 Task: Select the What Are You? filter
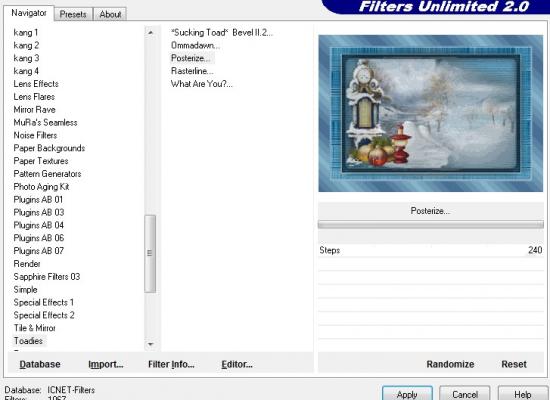(x=201, y=84)
